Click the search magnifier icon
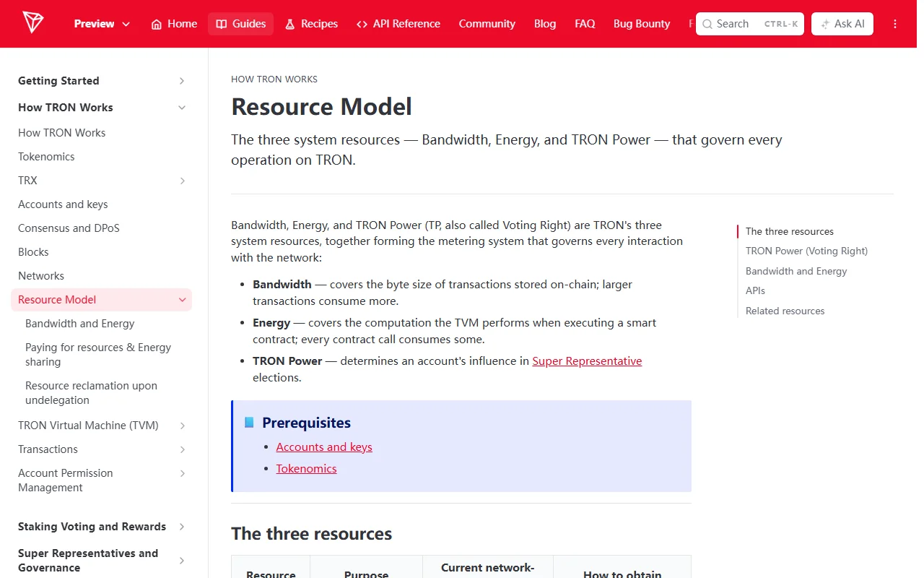924x578 pixels. tap(707, 24)
